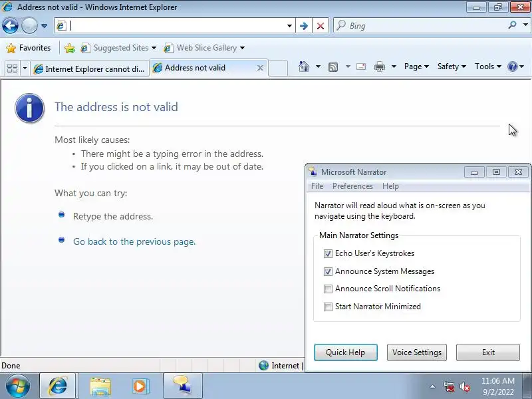The width and height of the screenshot is (532, 399).
Task: Open the File menu in Narrator
Action: [x=317, y=186]
